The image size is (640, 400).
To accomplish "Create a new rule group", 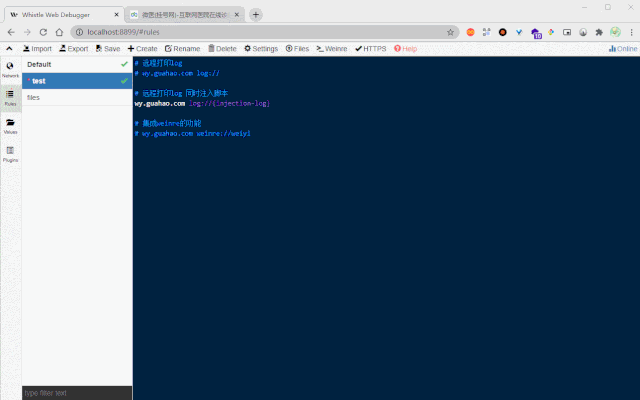I will coord(142,49).
